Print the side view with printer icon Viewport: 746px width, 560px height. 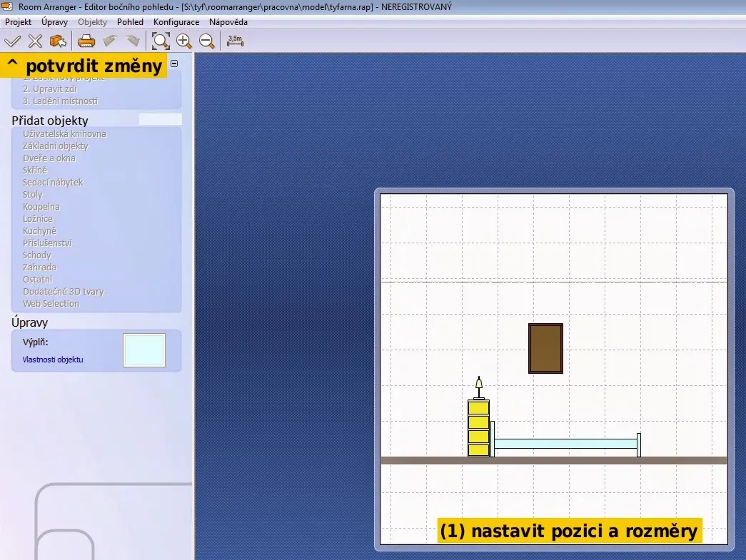(86, 41)
